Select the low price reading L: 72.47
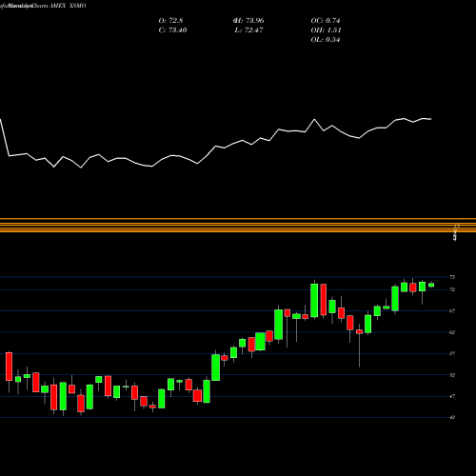The height and width of the screenshot is (476, 476). (x=249, y=30)
